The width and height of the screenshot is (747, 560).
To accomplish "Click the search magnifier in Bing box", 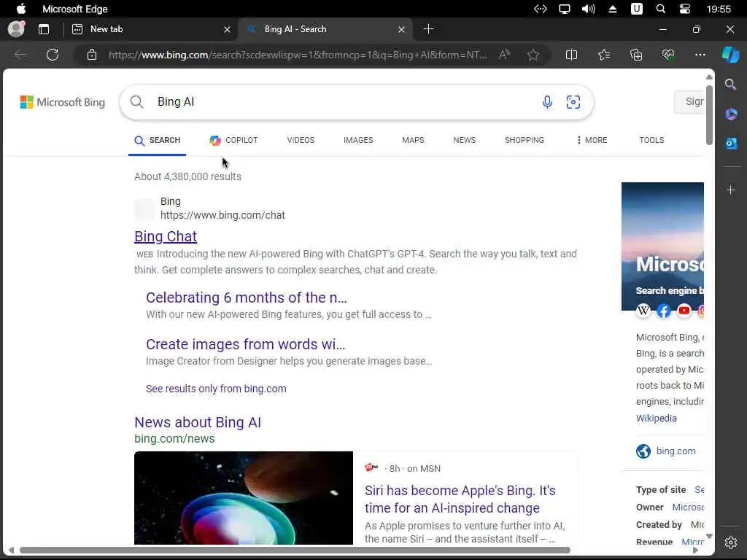I will click(x=136, y=102).
